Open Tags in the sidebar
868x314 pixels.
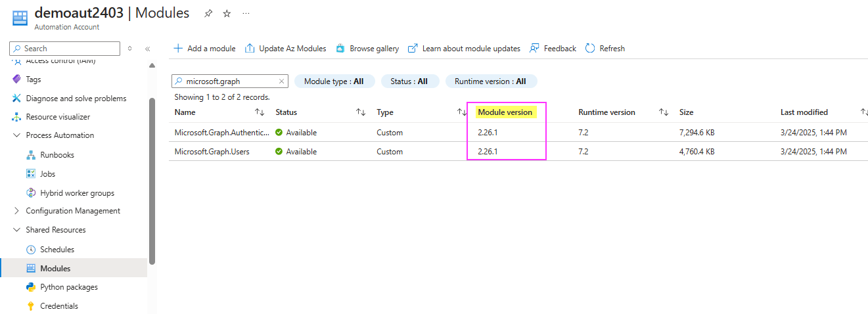pyautogui.click(x=34, y=79)
